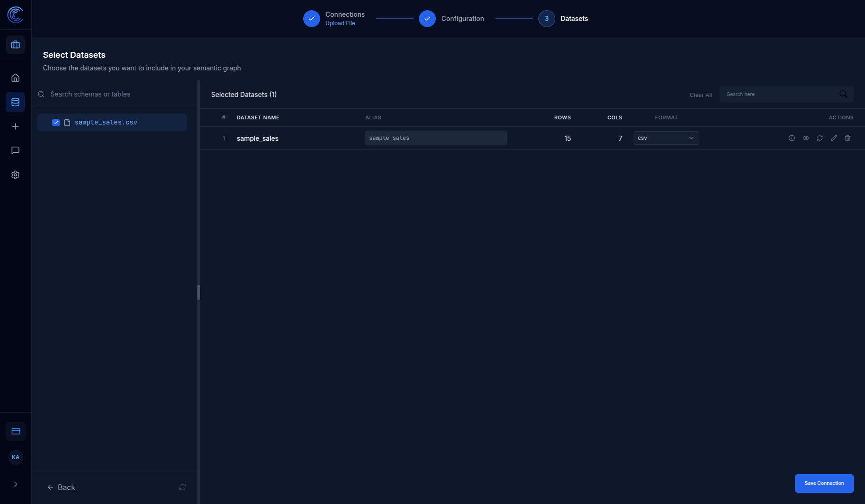Click the Connections step in wizard
This screenshot has height=504, width=865.
(x=334, y=19)
